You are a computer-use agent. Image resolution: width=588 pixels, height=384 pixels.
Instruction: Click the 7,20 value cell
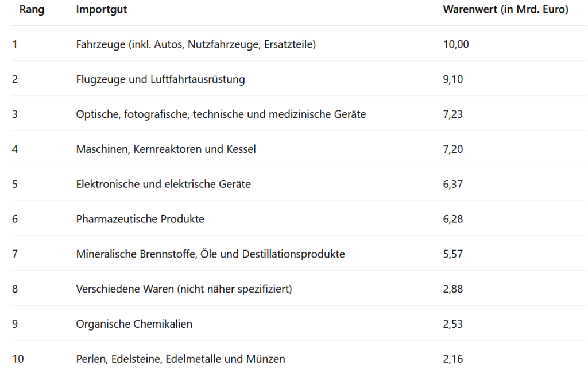[x=453, y=149]
